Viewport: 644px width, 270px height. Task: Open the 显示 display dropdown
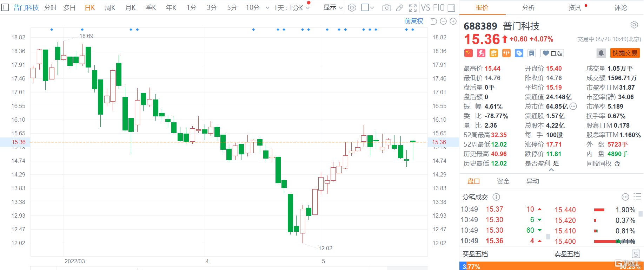(x=333, y=8)
